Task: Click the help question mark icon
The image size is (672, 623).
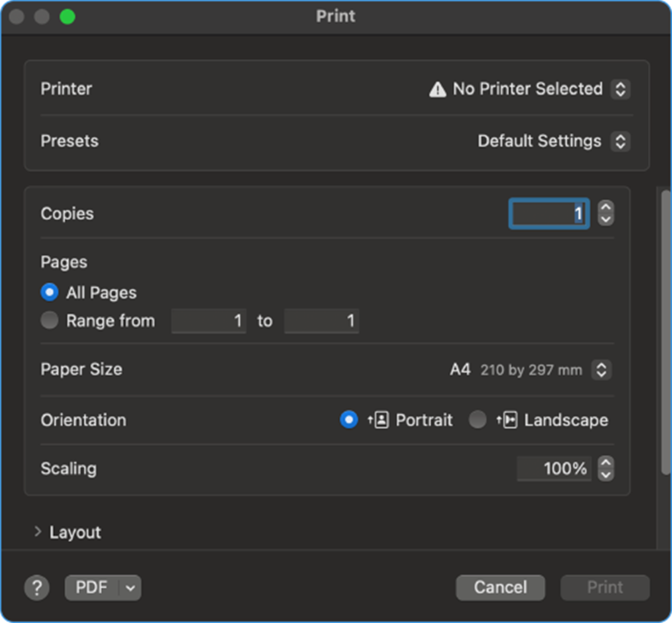Action: coord(37,588)
